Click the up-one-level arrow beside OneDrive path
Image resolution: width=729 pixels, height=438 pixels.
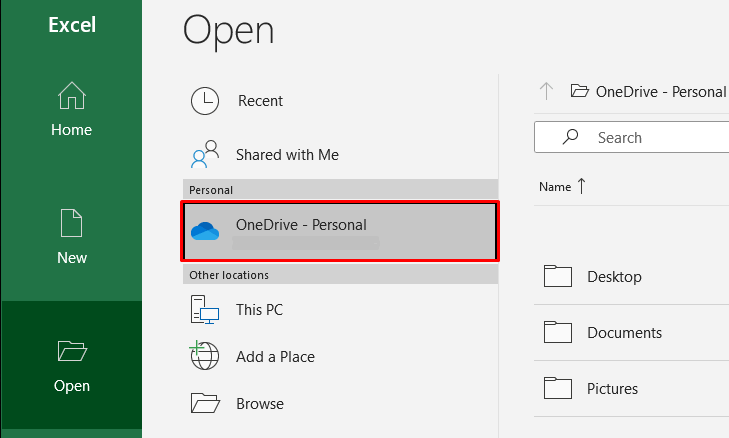point(546,91)
